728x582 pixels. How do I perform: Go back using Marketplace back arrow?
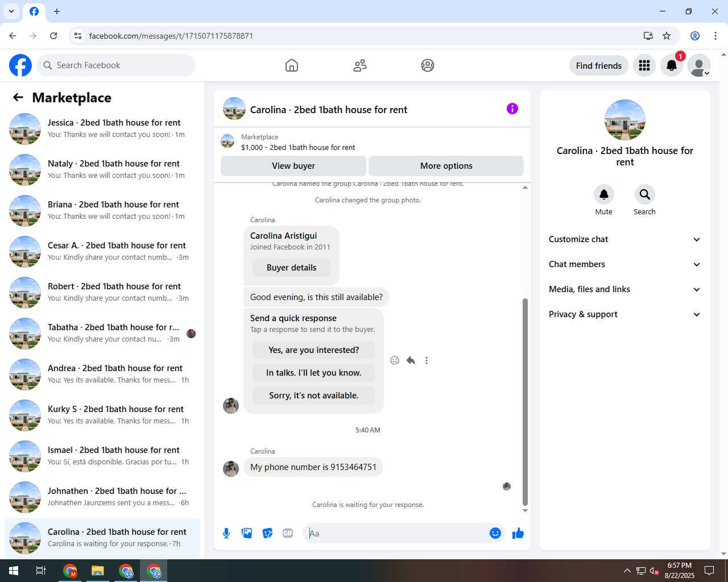pyautogui.click(x=18, y=97)
